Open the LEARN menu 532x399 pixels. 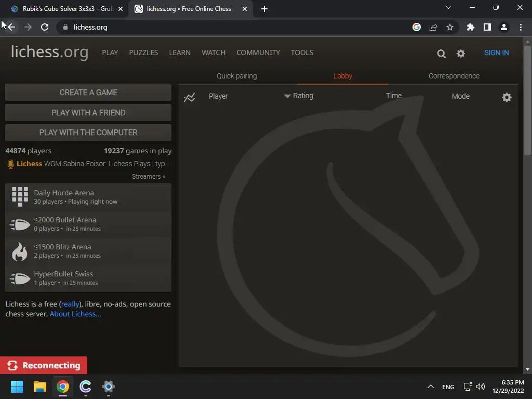point(180,52)
